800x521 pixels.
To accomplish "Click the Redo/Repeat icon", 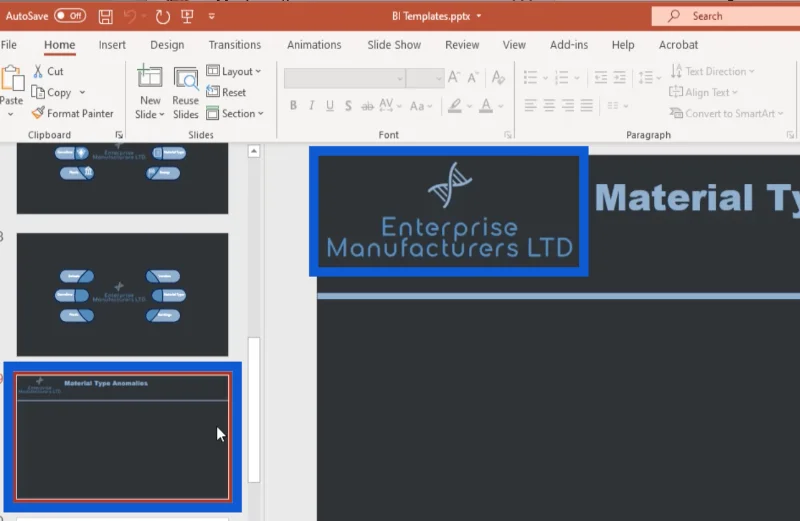I will click(162, 17).
